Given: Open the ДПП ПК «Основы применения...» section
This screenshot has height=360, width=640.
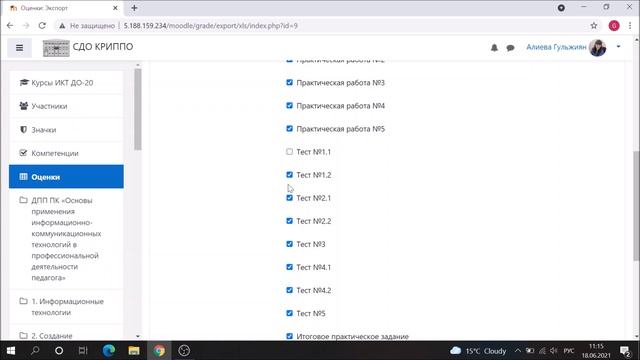Looking at the screenshot, I should click(66, 239).
